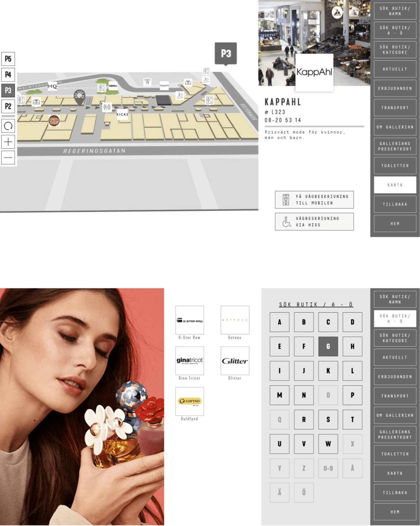
Task: Open the Gina Tricot store tile
Action: coord(189,361)
